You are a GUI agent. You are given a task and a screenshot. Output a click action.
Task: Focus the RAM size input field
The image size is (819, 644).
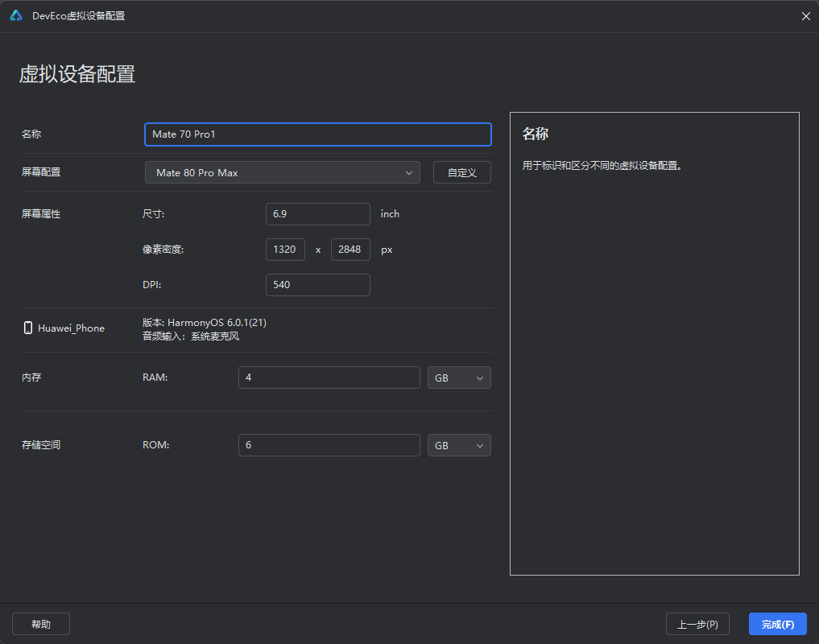click(329, 378)
